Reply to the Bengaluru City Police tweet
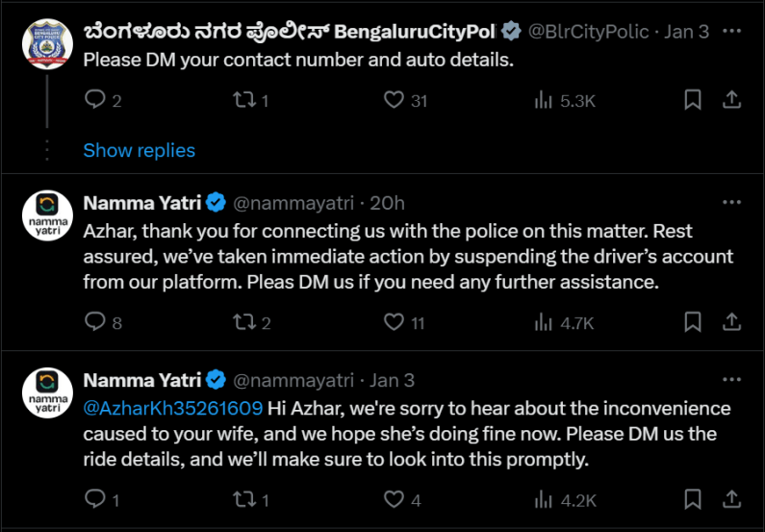765x532 pixels. [x=95, y=99]
